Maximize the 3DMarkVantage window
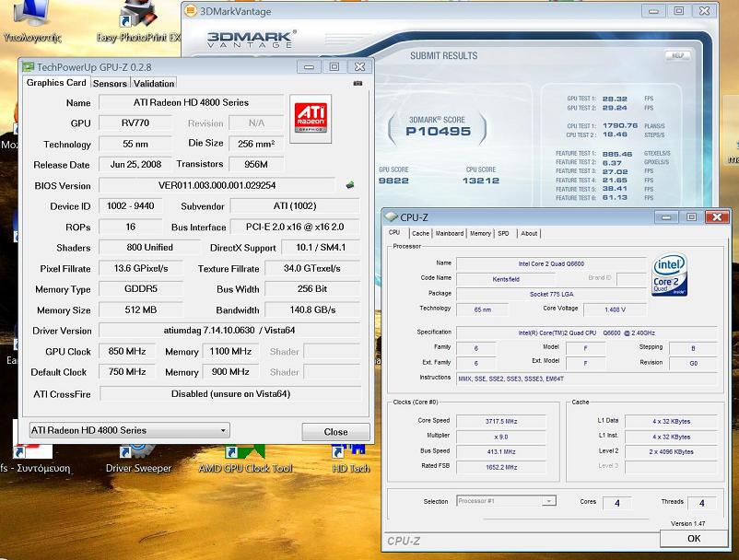Image resolution: width=739 pixels, height=560 pixels. click(679, 11)
